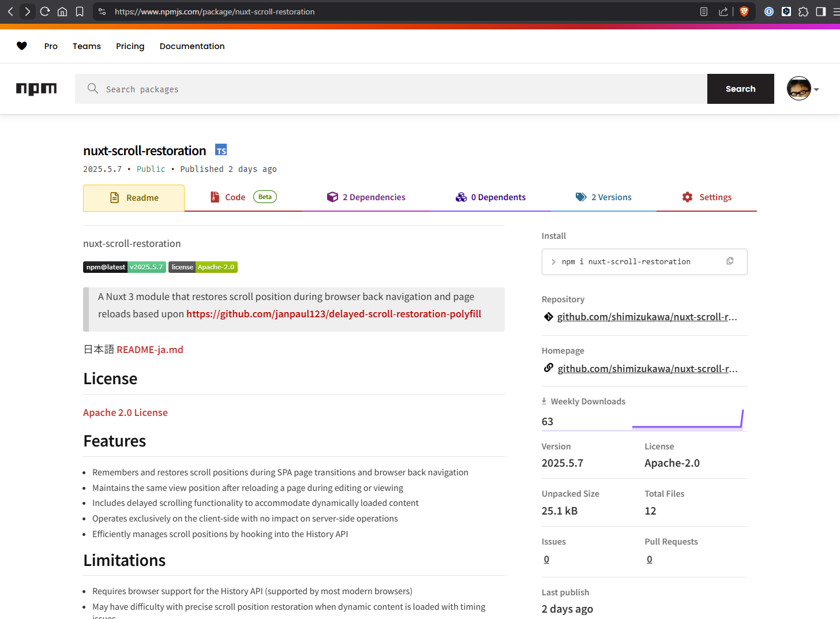Copy the npm install command
Screen dimensions: 840x619
[730, 261]
